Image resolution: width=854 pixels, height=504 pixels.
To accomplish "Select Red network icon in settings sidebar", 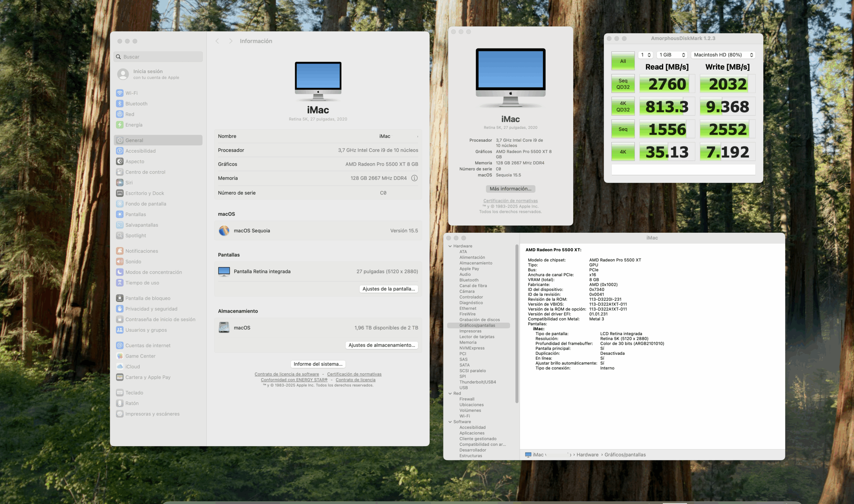I will point(119,114).
